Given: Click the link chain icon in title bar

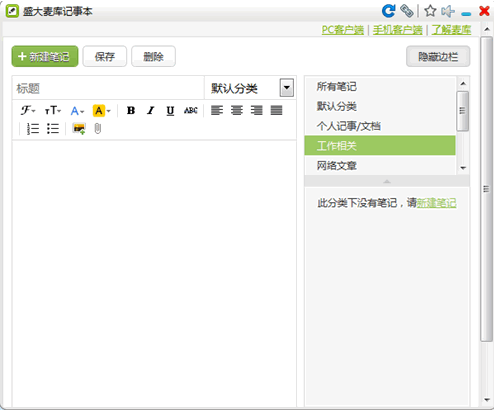Looking at the screenshot, I should pos(407,11).
